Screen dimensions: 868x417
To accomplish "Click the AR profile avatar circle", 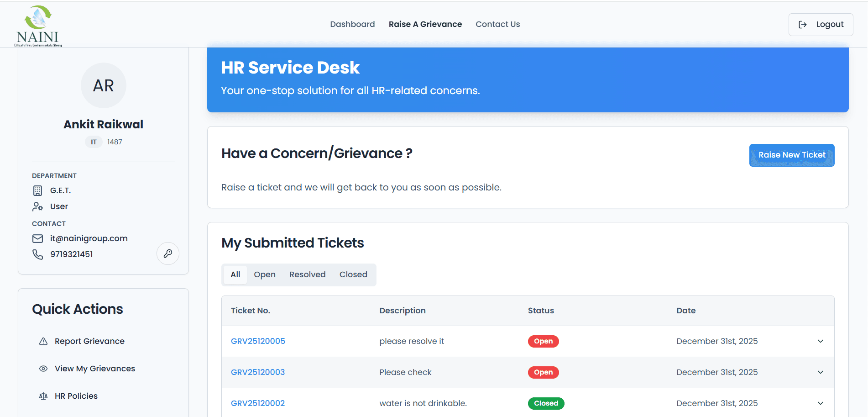I will [103, 85].
